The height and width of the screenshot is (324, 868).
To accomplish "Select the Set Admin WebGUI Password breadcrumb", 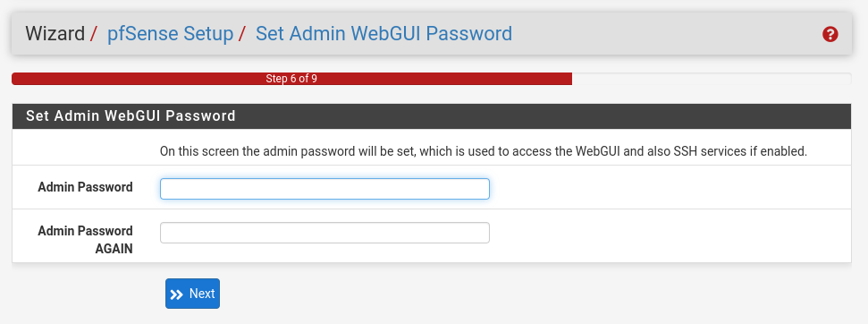I will [383, 34].
